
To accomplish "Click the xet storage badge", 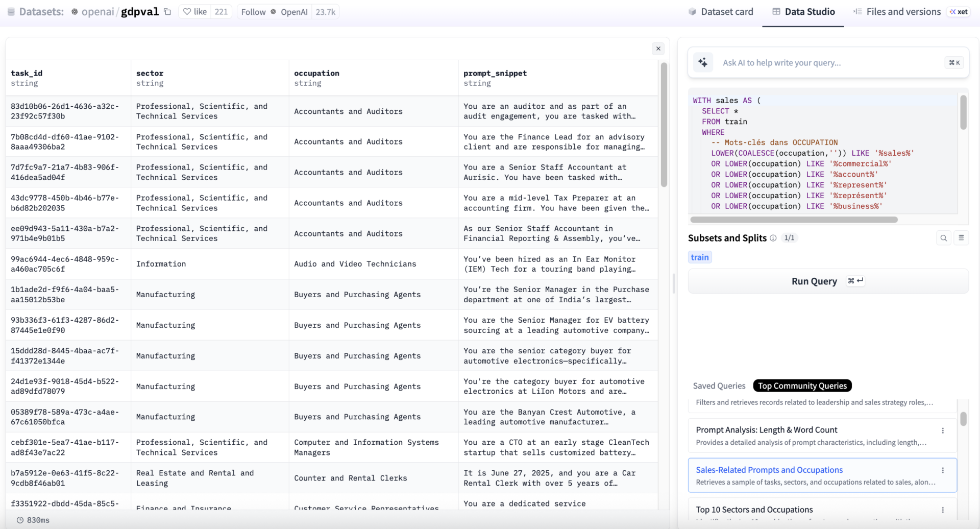I will pyautogui.click(x=959, y=12).
